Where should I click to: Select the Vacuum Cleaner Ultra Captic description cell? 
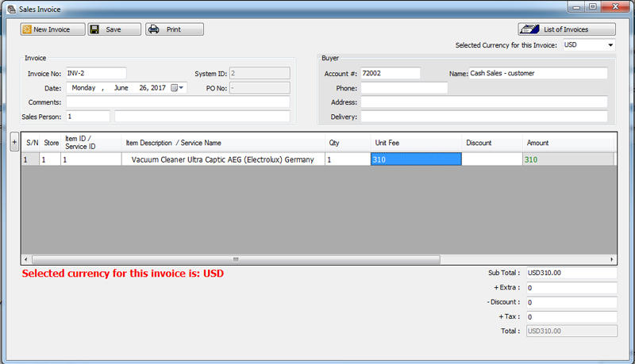(223, 159)
